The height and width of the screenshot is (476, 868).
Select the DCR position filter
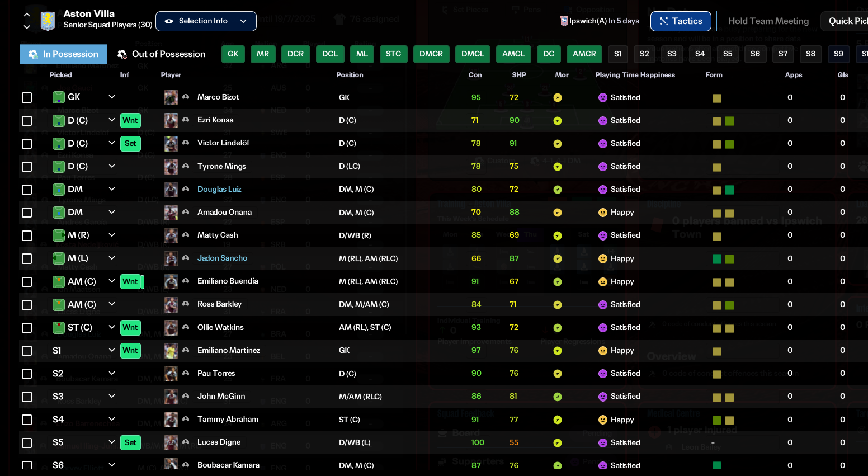tap(295, 54)
